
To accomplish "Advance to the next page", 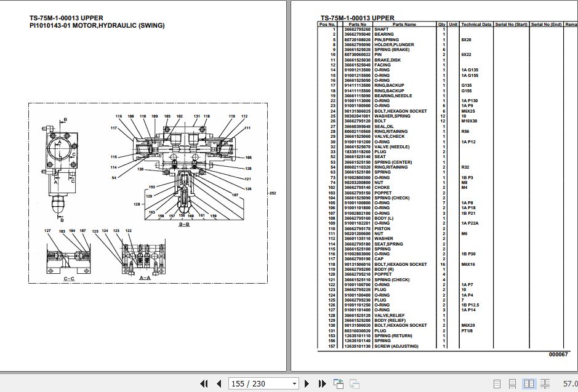I will [x=306, y=383].
